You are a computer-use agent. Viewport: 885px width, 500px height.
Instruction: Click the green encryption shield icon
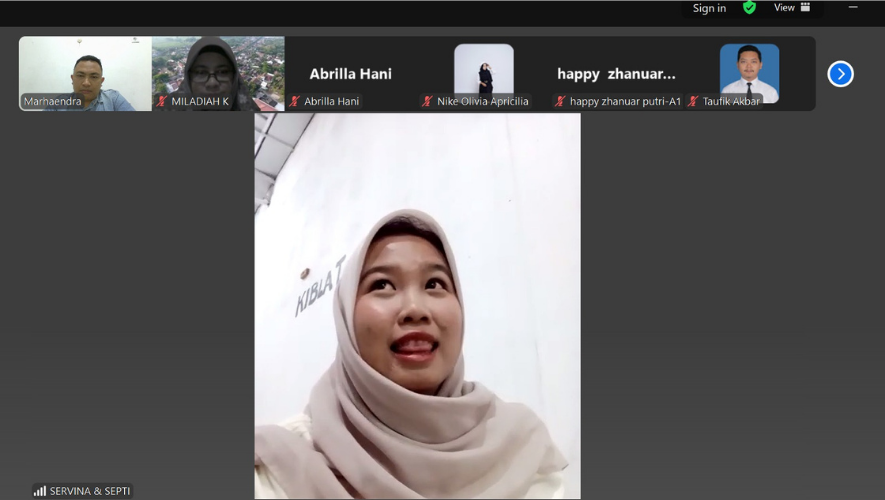pyautogui.click(x=749, y=8)
